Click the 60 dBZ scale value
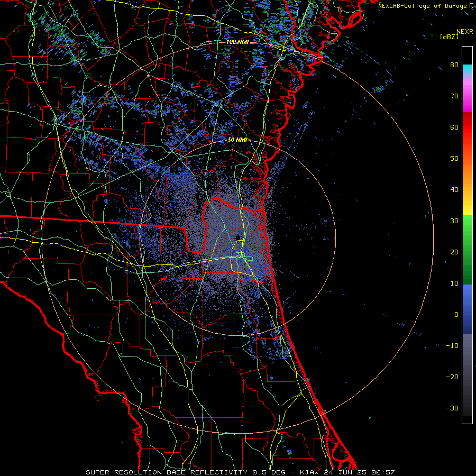The image size is (476, 476). click(454, 127)
